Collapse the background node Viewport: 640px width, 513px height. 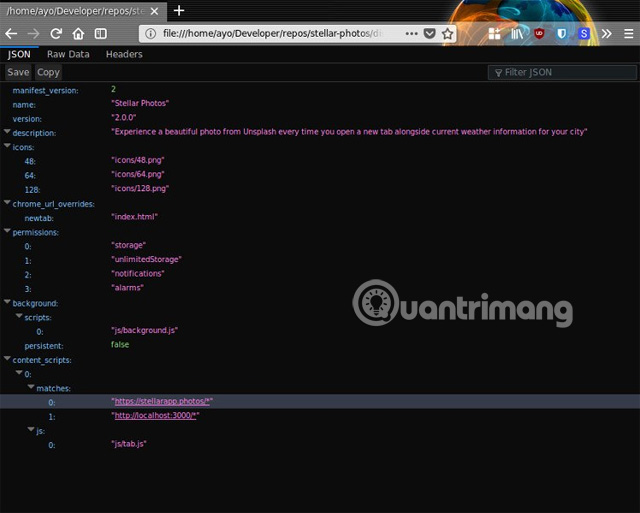pos(7,302)
